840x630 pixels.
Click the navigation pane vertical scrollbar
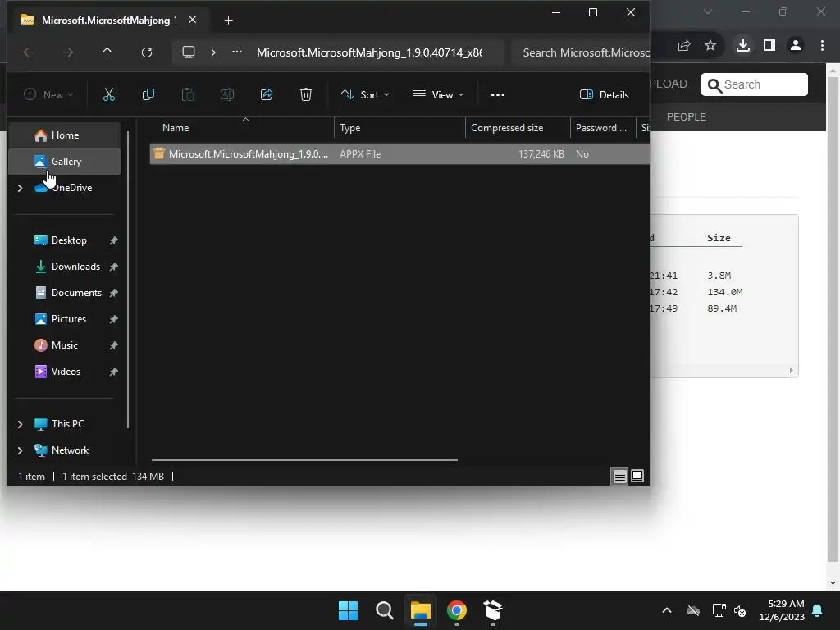click(128, 279)
